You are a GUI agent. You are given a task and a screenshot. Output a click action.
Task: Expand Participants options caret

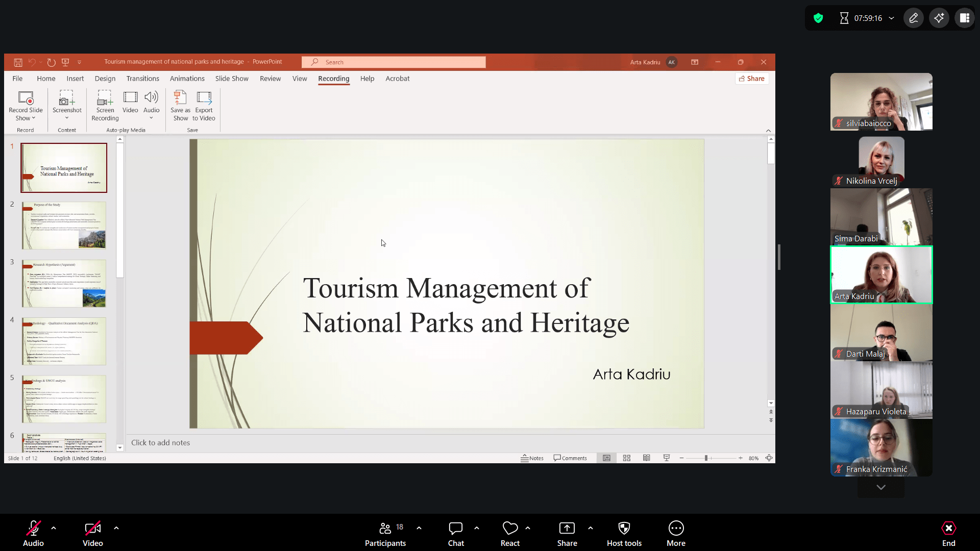click(419, 528)
